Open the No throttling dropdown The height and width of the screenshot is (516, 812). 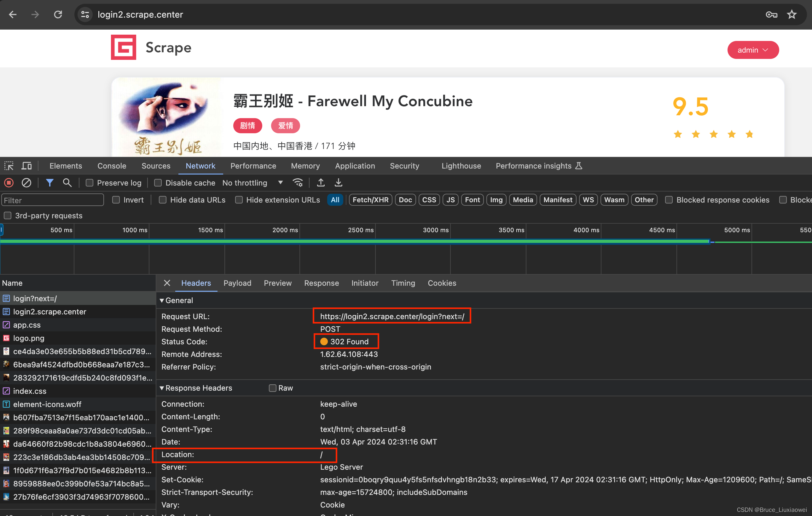pyautogui.click(x=253, y=183)
